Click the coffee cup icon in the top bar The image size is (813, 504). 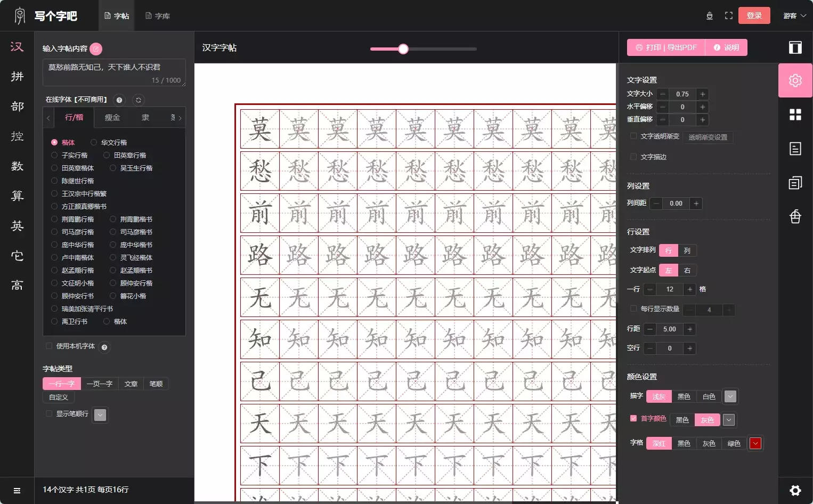(710, 15)
